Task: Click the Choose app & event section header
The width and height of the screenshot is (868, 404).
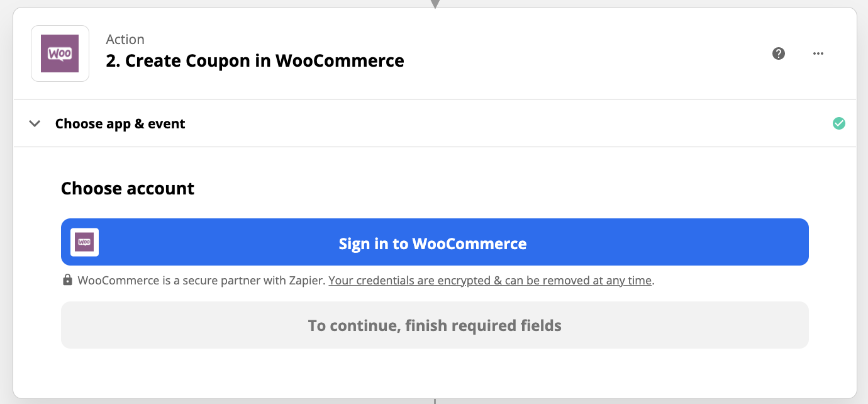Action: click(120, 123)
